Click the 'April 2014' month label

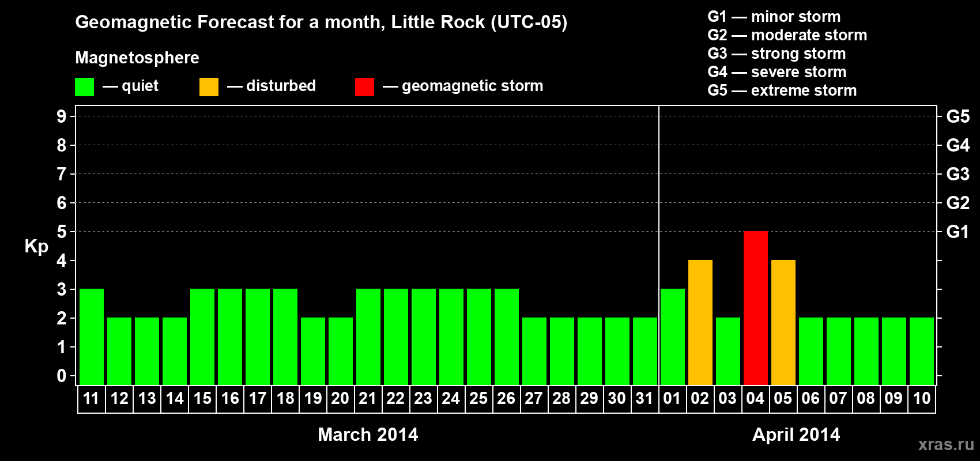click(x=796, y=434)
